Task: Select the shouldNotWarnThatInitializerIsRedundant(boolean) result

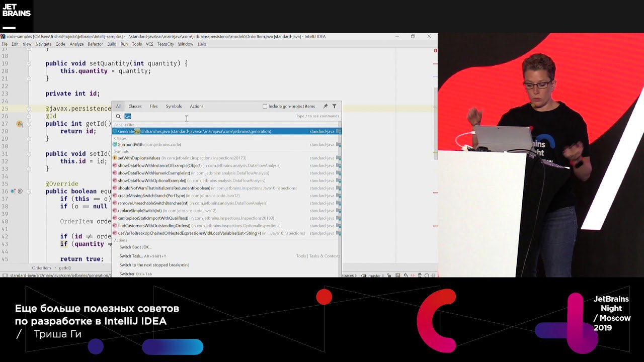Action: (x=226, y=188)
